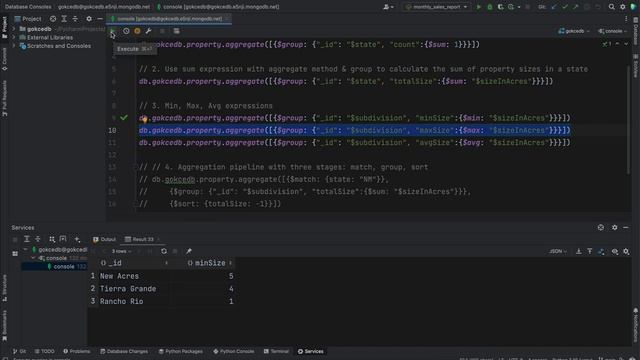Viewport: 640px width, 360px height.
Task: Open console session dropdown in editor
Action: coord(613,31)
